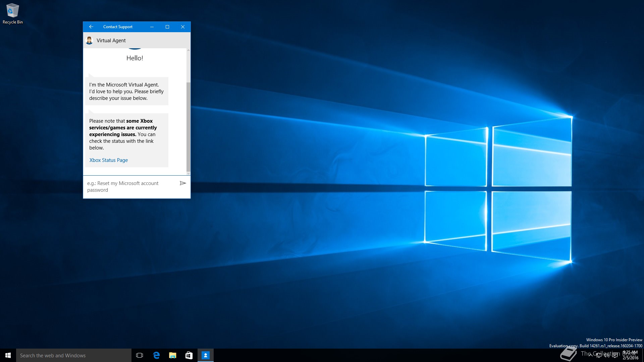
Task: Click the 'some Xbox services/games' notice message
Action: pos(127,140)
